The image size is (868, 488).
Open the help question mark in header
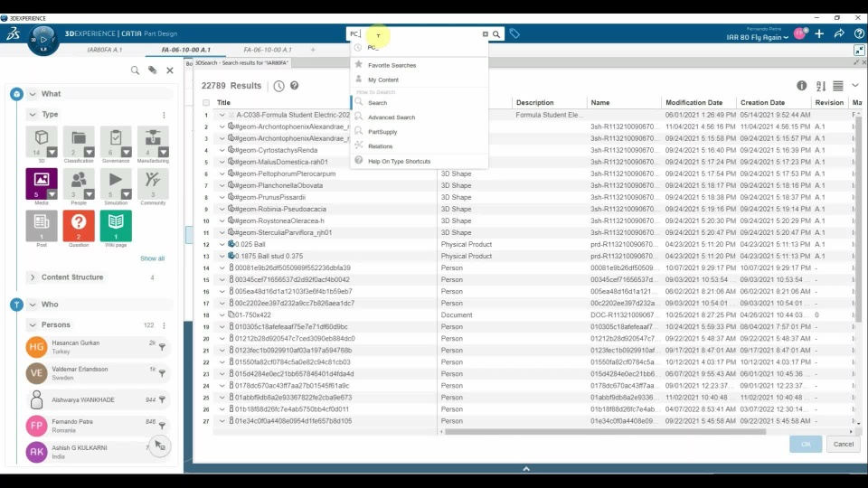point(859,33)
